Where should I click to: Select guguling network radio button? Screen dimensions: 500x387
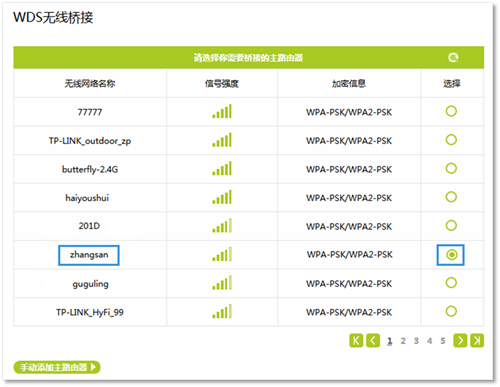pos(451,283)
